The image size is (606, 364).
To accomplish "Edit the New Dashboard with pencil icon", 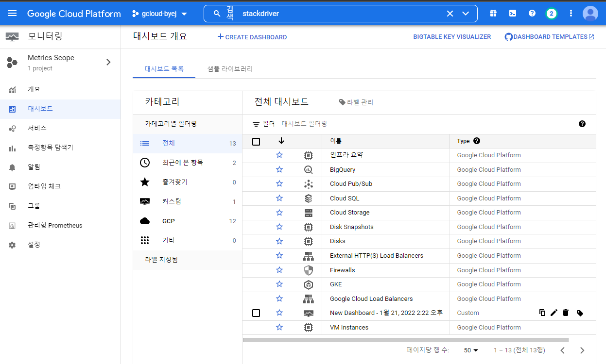I will 554,313.
